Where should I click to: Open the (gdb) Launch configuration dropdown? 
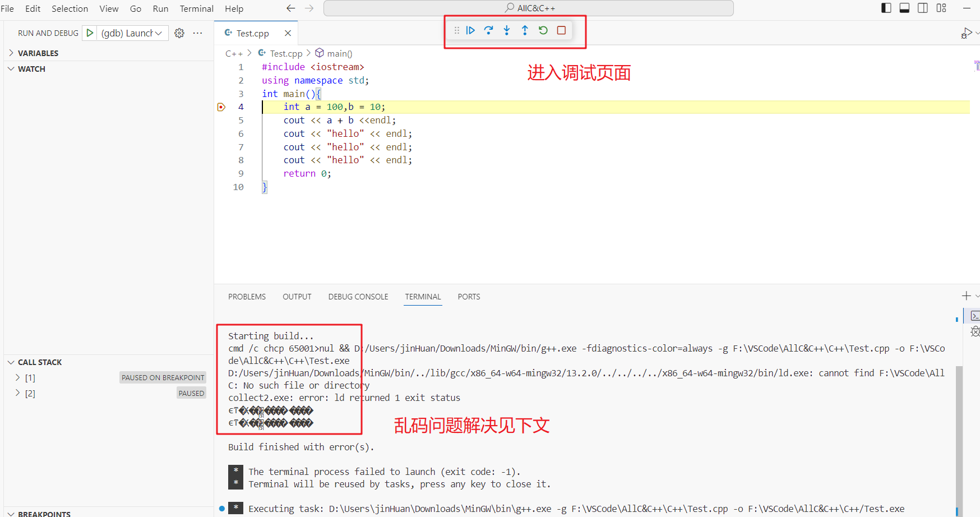(132, 33)
